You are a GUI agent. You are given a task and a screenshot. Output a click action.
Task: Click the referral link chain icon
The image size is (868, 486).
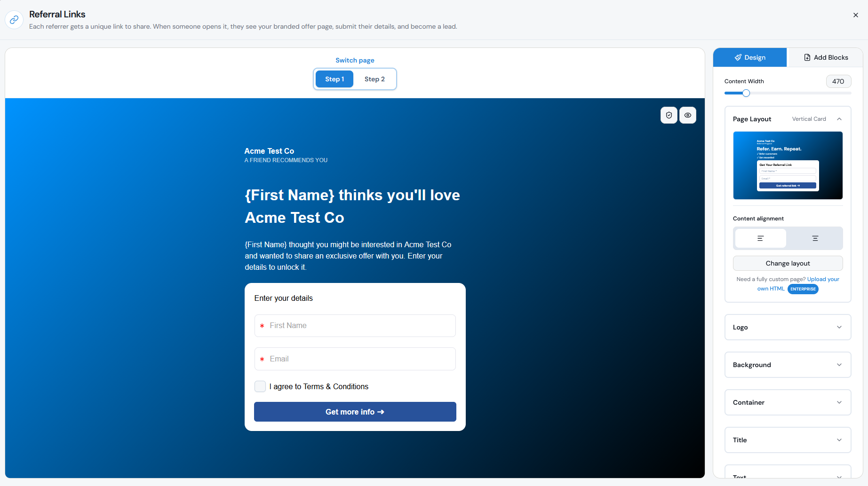tap(14, 20)
